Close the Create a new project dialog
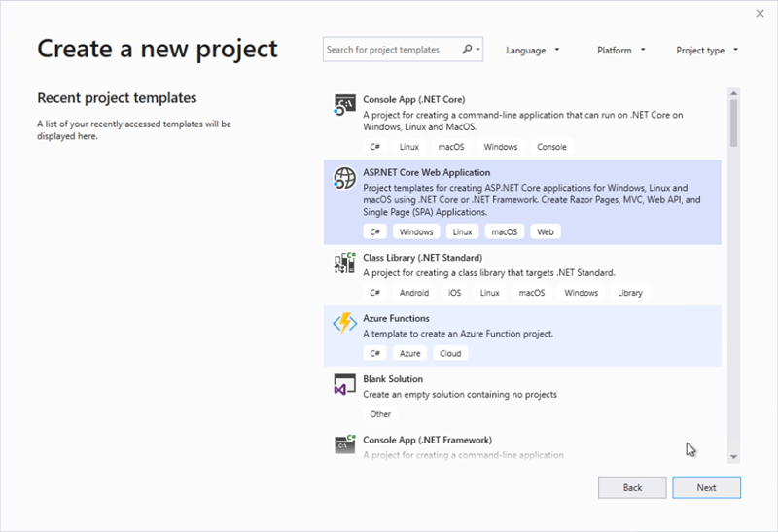Image resolution: width=778 pixels, height=532 pixels. [759, 14]
